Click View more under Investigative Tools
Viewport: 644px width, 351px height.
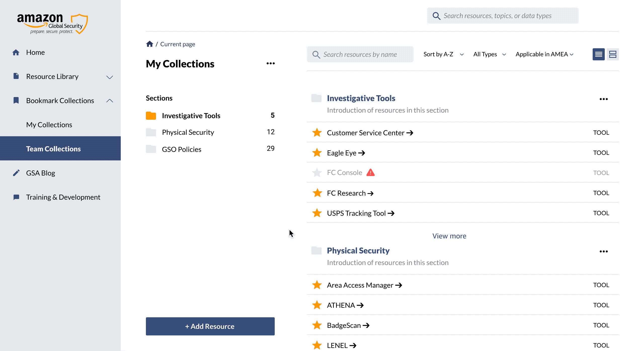449,236
